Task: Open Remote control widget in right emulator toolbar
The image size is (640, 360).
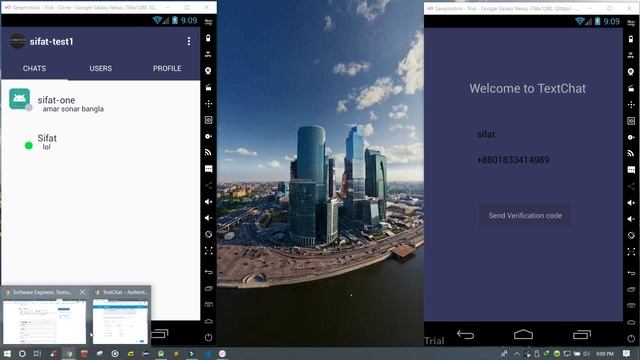Action: [631, 104]
